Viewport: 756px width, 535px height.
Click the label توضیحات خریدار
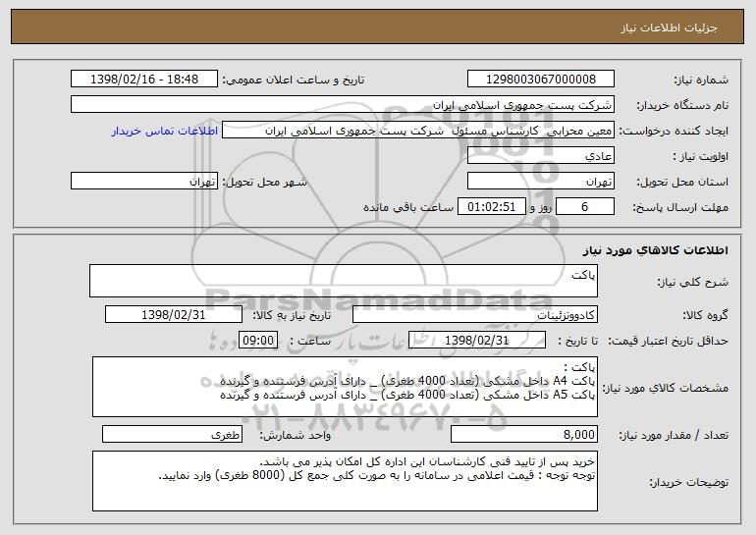click(689, 482)
